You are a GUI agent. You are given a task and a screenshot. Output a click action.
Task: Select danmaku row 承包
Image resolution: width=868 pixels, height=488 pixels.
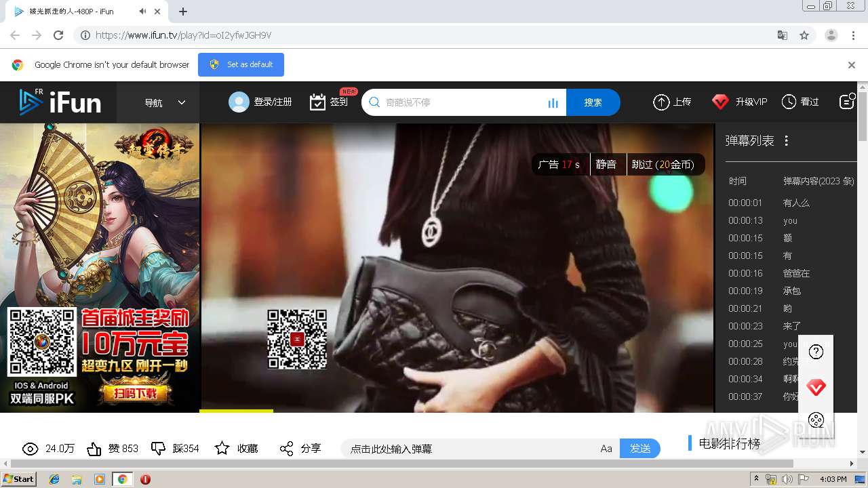(792, 291)
